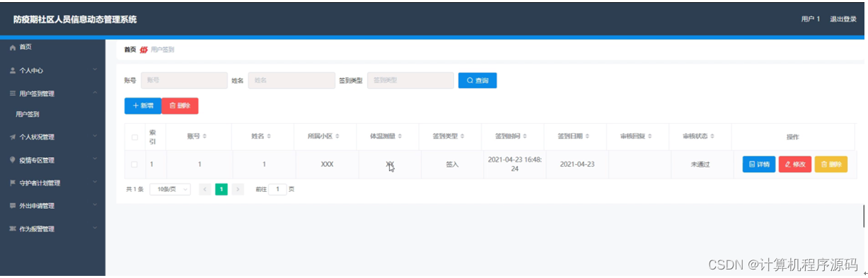The height and width of the screenshot is (278, 868).
Task: Click the home icon beside 首页 in sidebar
Action: coord(13,47)
